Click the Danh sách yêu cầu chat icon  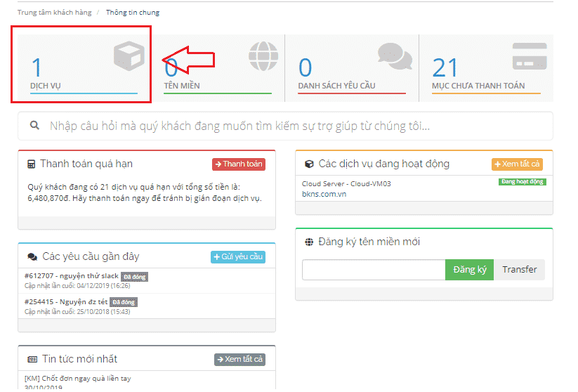point(395,56)
